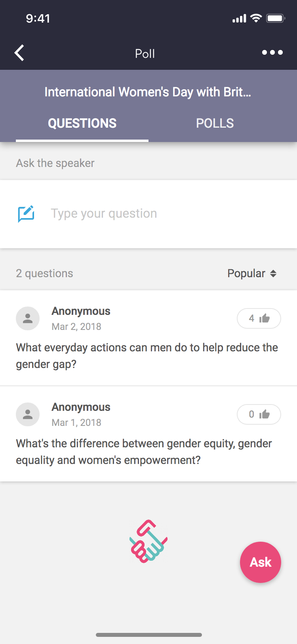The image size is (297, 644).
Task: Click the compose question pencil icon
Action: tap(26, 214)
